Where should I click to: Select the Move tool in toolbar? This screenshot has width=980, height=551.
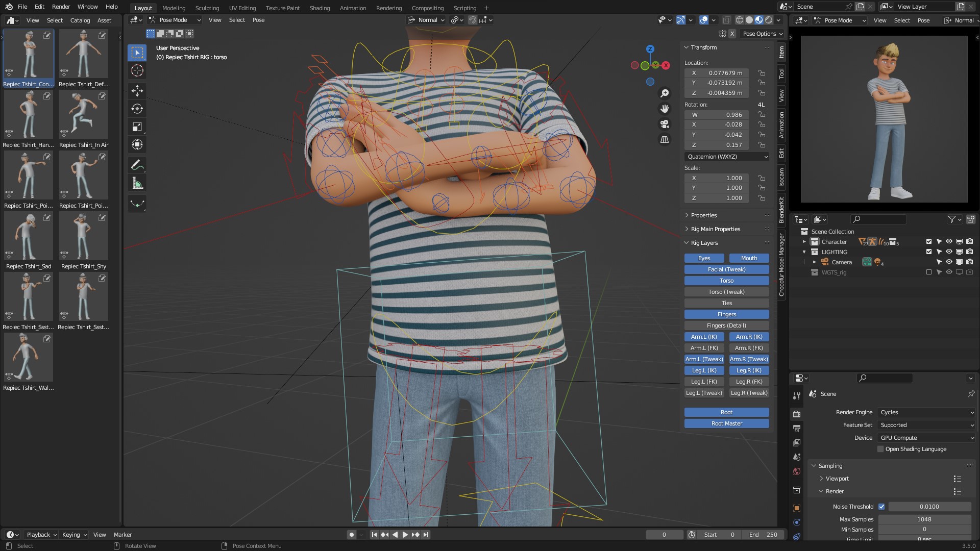point(137,91)
